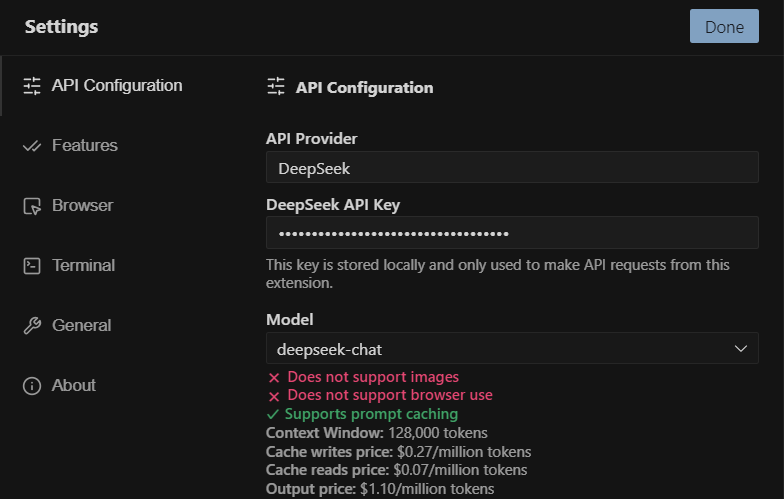Click the About info circle icon

[x=32, y=386]
